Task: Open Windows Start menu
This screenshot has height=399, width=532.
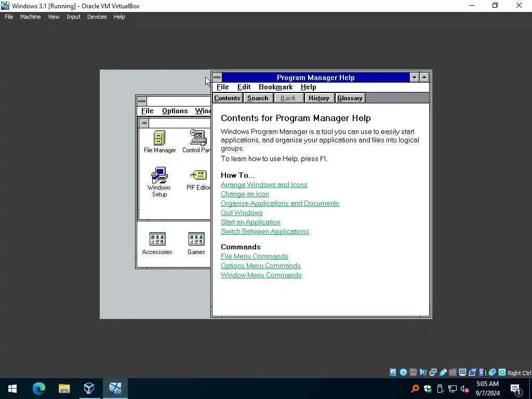Action: pyautogui.click(x=12, y=389)
